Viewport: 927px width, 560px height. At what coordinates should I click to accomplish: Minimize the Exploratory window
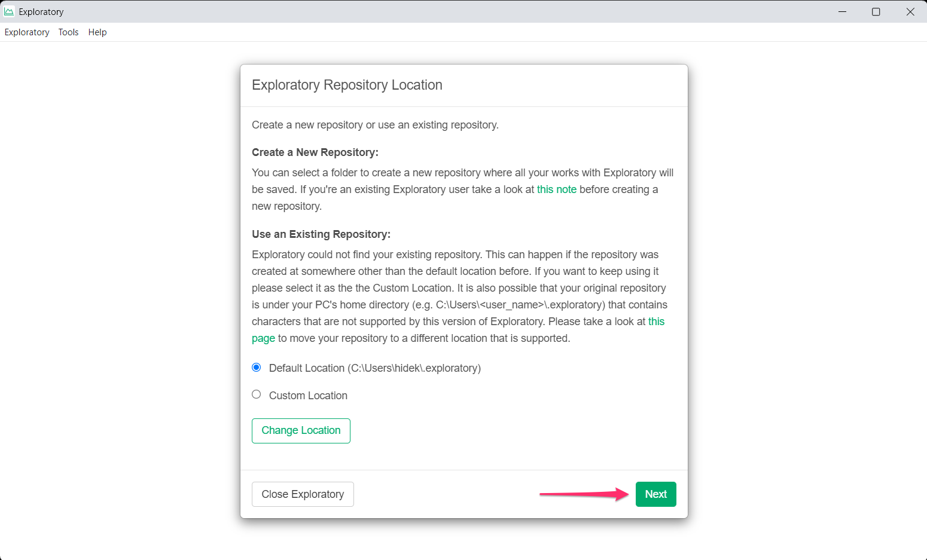(842, 11)
